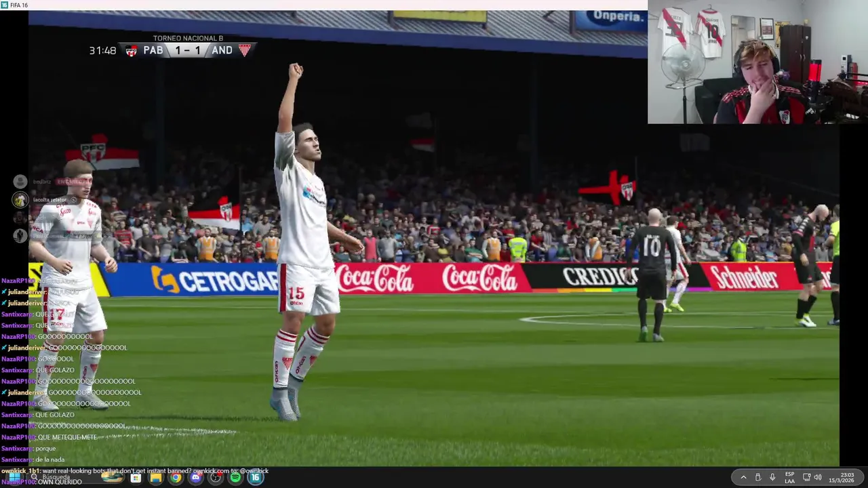Click the NazaRP100 'OWN QUERIDO' chat message
This screenshot has width=868, height=488.
pyautogui.click(x=41, y=482)
